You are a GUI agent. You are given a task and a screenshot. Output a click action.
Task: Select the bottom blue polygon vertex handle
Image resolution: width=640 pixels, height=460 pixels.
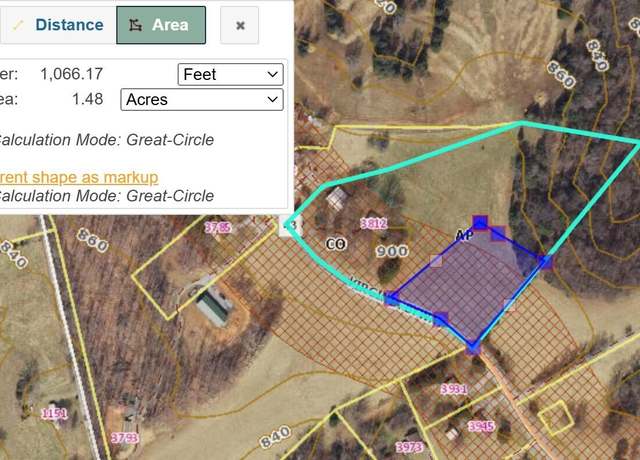(x=473, y=348)
